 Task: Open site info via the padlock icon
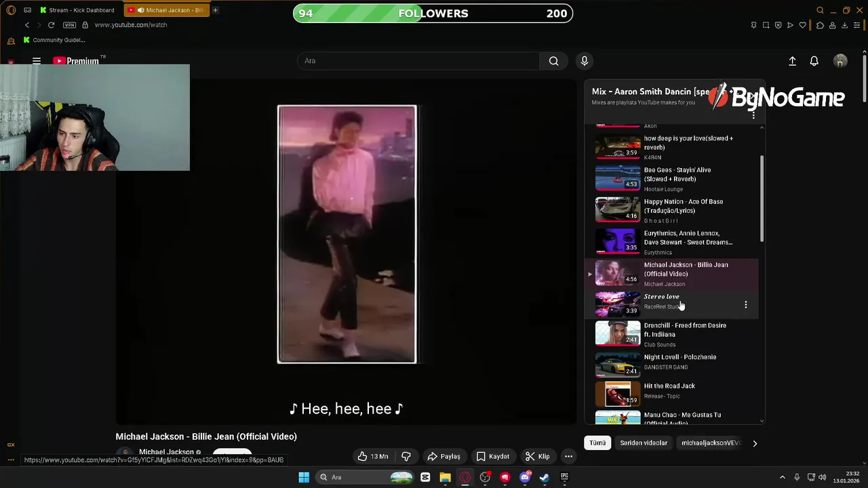point(85,25)
